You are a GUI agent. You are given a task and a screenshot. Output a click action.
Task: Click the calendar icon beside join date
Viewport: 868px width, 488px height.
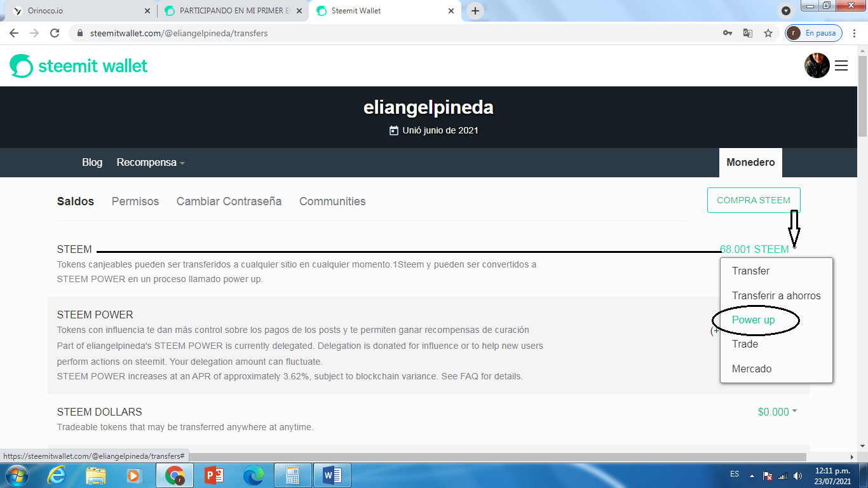click(x=394, y=130)
